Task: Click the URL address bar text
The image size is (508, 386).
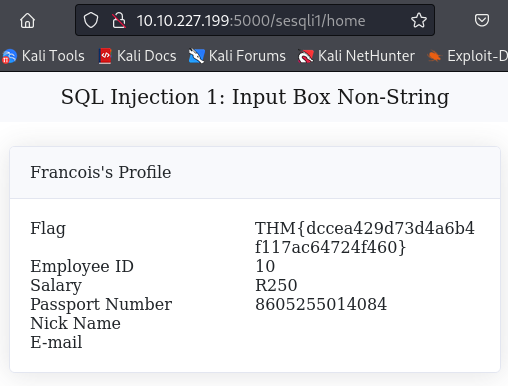Action: (251, 21)
